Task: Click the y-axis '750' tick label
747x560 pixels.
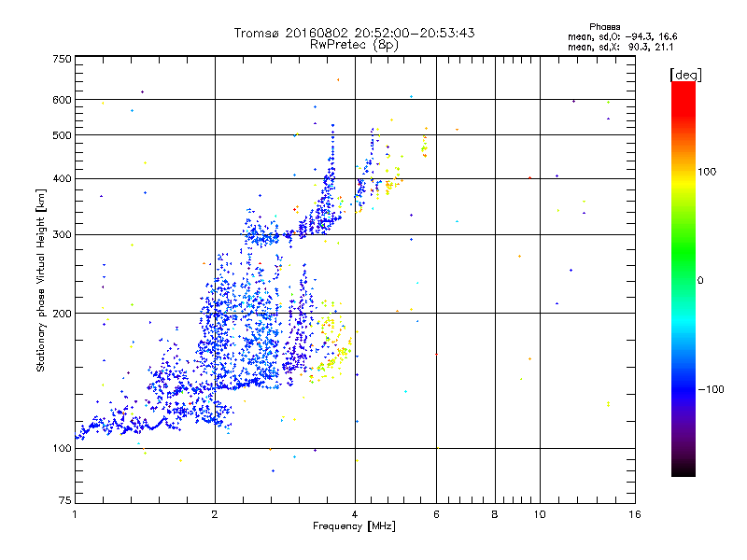Action: click(x=62, y=59)
